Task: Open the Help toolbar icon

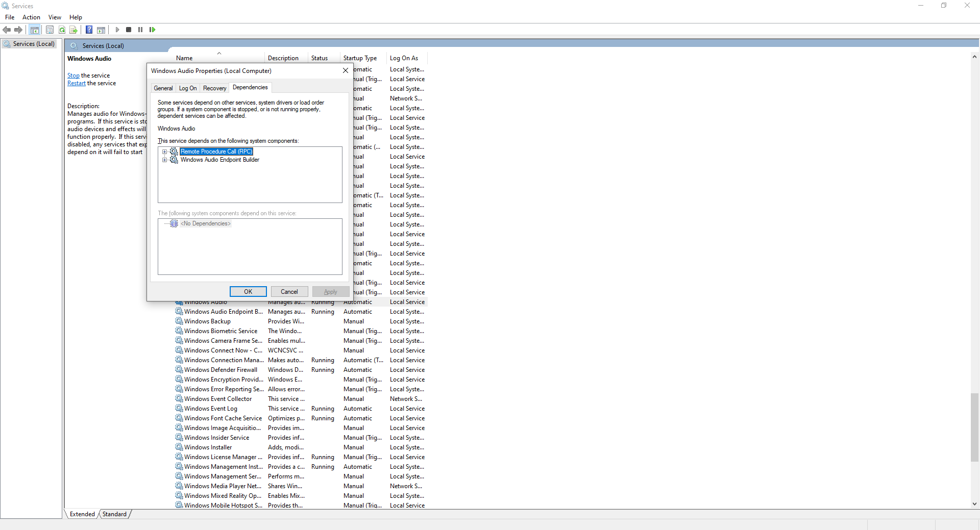Action: pyautogui.click(x=89, y=30)
